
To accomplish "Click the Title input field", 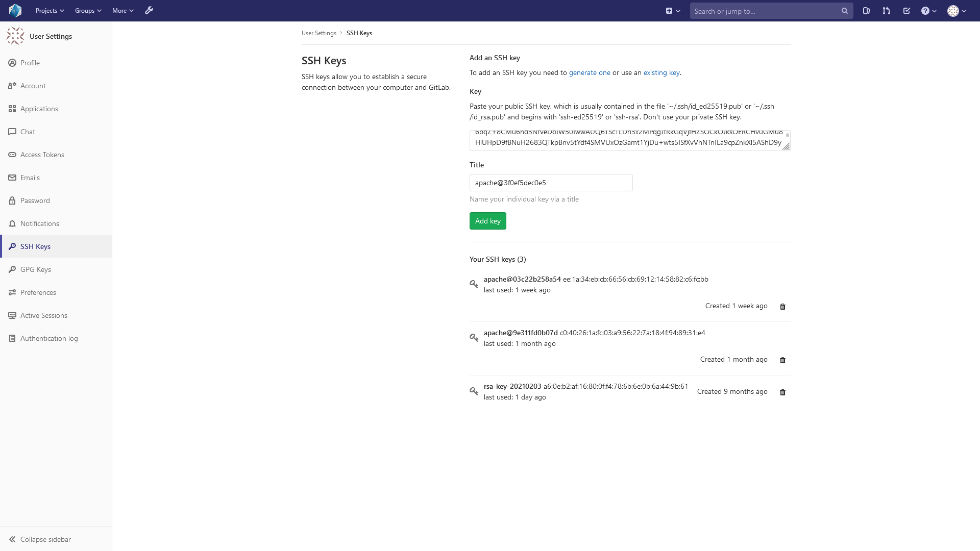I will [x=551, y=183].
